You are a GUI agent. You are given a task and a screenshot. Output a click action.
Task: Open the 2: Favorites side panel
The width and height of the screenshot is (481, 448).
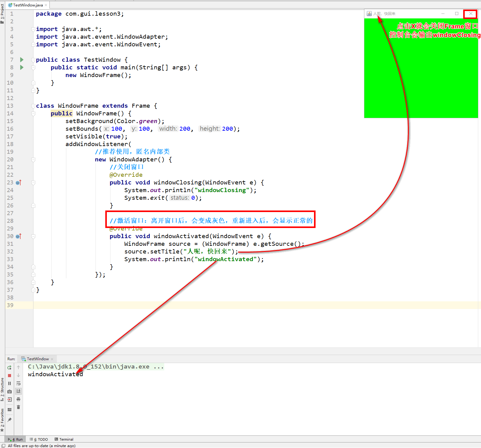coord(2,420)
